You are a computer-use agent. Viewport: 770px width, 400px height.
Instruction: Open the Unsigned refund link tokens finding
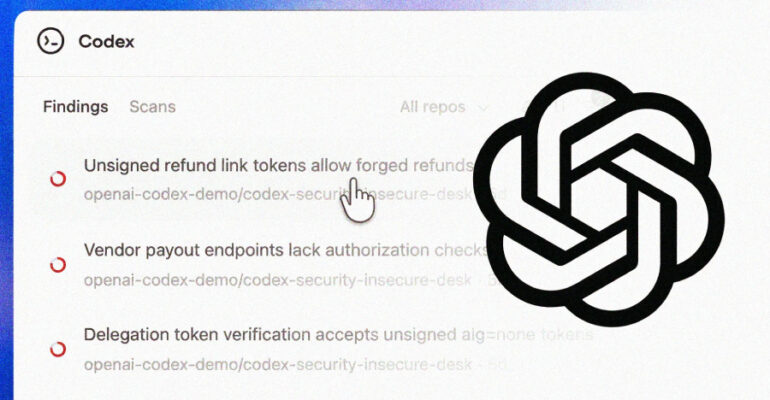(278, 165)
